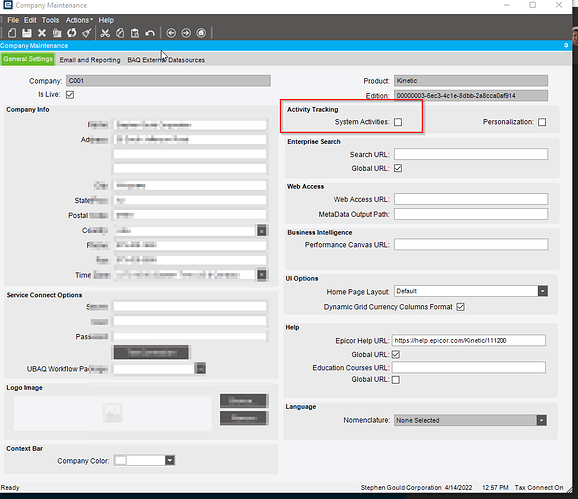Open the BAQ External Datasources tab

tap(166, 60)
